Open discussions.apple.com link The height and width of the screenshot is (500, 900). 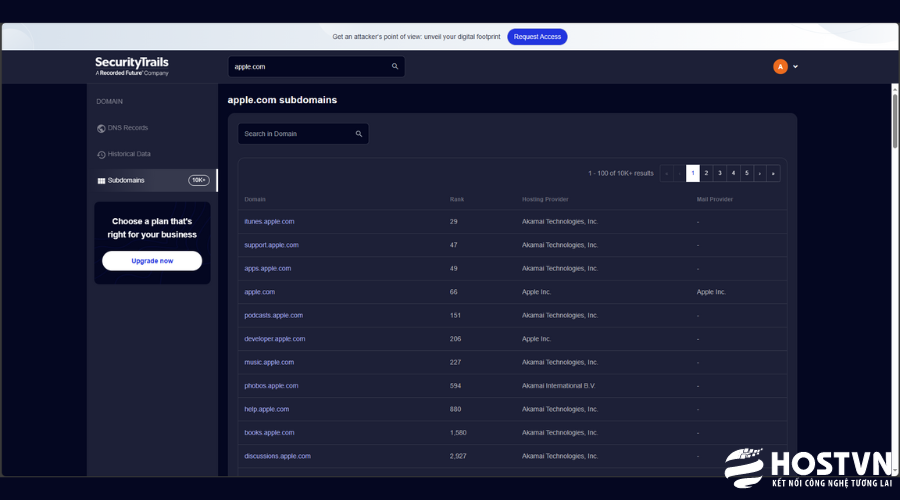[277, 456]
